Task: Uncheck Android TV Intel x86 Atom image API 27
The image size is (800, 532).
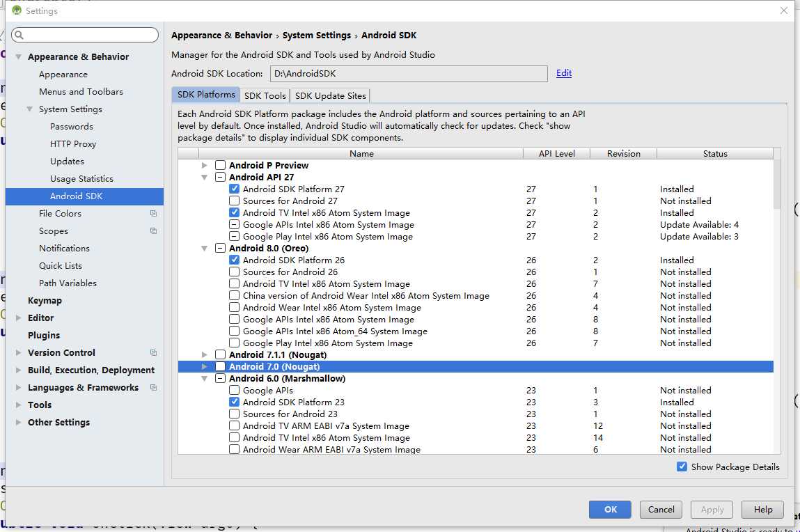Action: 234,212
